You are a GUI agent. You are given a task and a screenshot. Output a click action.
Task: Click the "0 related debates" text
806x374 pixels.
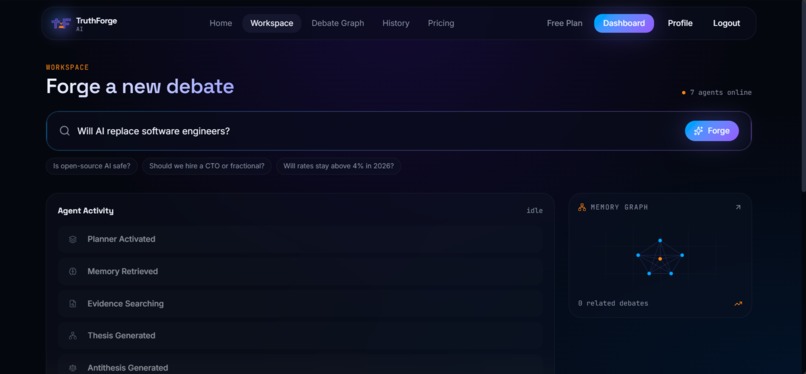coord(613,304)
